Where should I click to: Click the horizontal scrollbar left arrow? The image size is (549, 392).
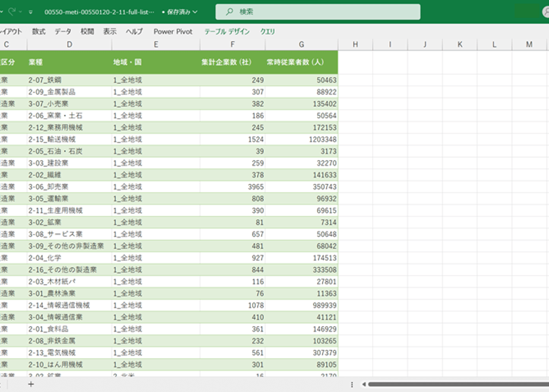click(x=364, y=384)
